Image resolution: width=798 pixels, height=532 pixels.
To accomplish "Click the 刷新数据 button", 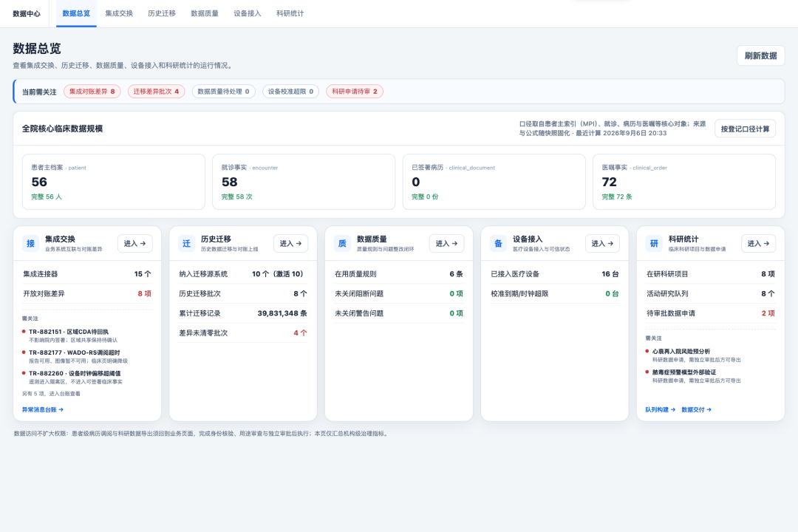I will coord(761,55).
